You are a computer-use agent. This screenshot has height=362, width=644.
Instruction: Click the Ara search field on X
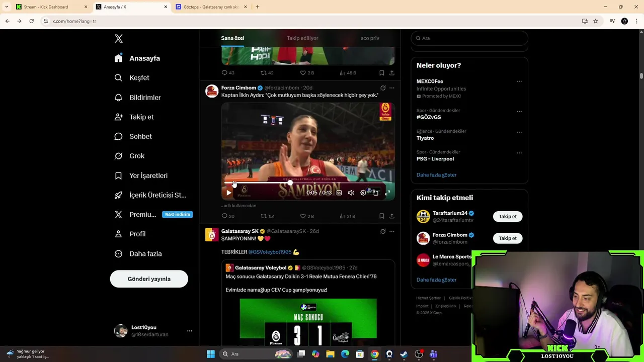[x=469, y=38]
